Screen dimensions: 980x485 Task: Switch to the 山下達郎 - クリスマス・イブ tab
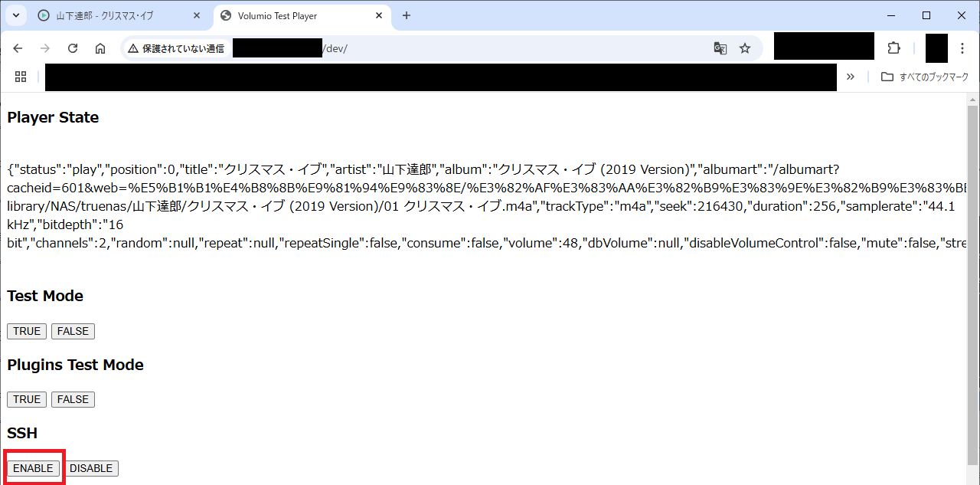119,15
